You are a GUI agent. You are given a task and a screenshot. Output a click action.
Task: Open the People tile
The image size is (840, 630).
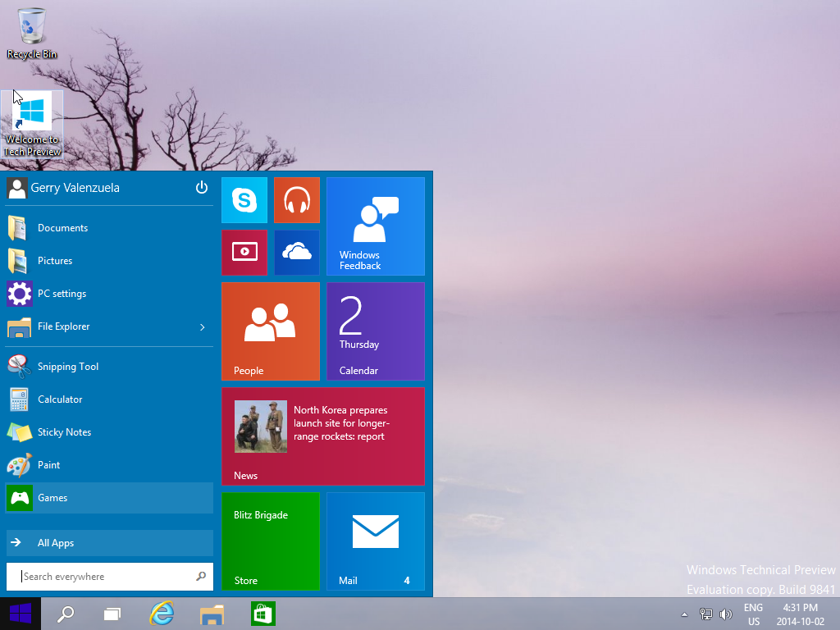point(271,331)
